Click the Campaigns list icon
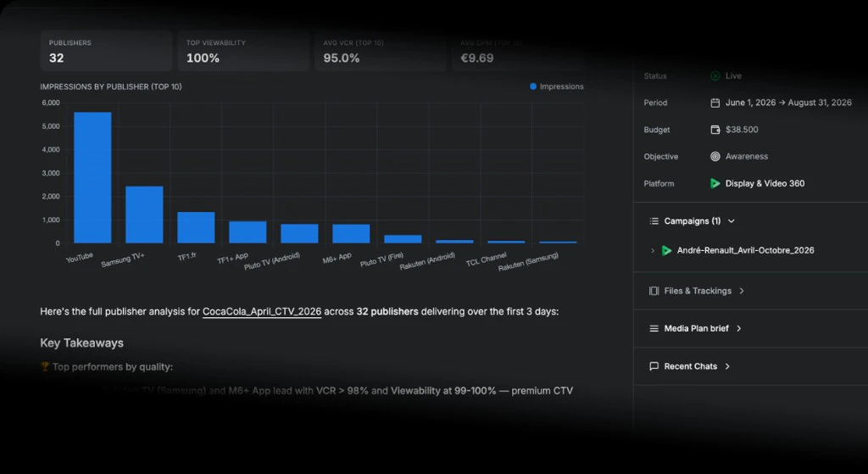Screen dimensions: 868x474 654,221
